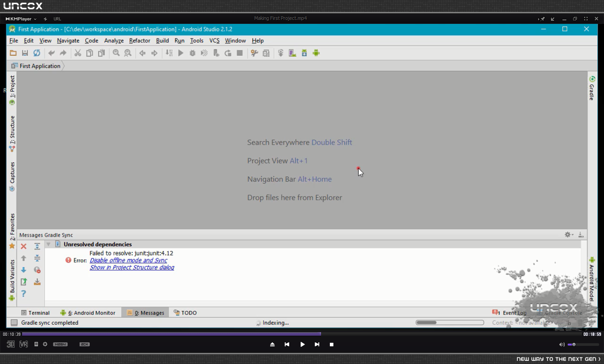The height and width of the screenshot is (364, 604).
Task: Click the Run app play icon
Action: [180, 53]
